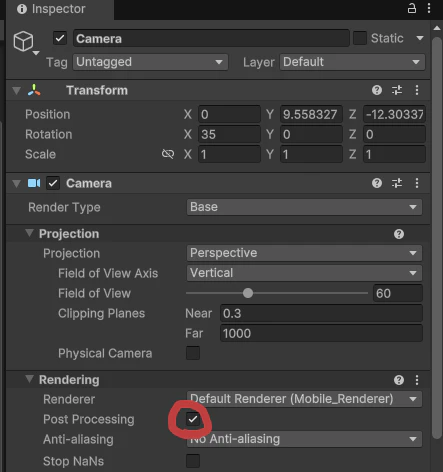
Task: Click the Near clipping plane field
Action: pos(321,313)
